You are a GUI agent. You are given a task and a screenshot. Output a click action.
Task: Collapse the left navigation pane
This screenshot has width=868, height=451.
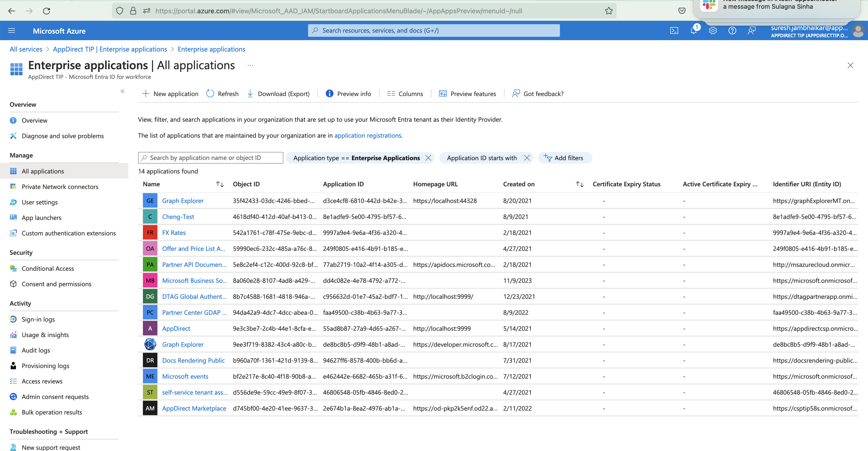[123, 91]
